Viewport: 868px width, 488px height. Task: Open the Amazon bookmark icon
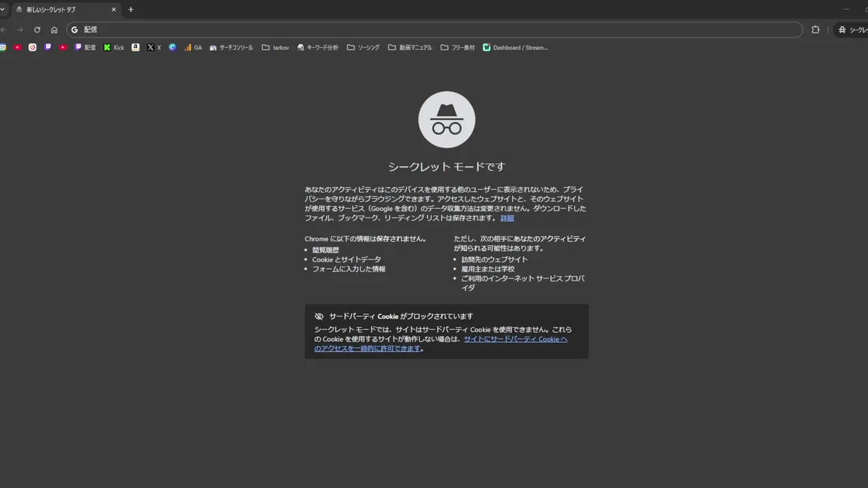136,47
